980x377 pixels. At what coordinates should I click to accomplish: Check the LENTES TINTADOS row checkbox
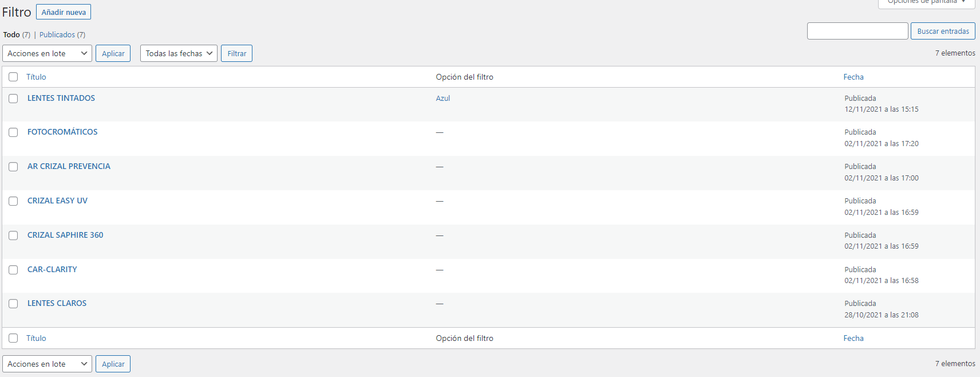point(13,99)
